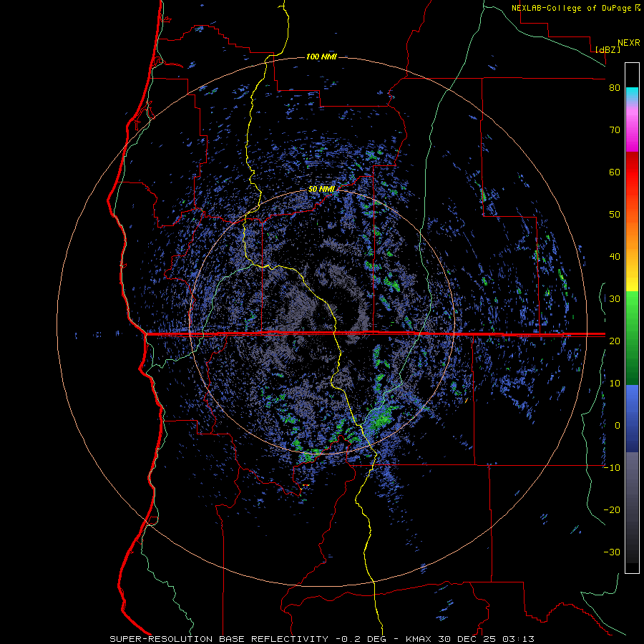Click the 100 NMI range ring label

[321, 57]
